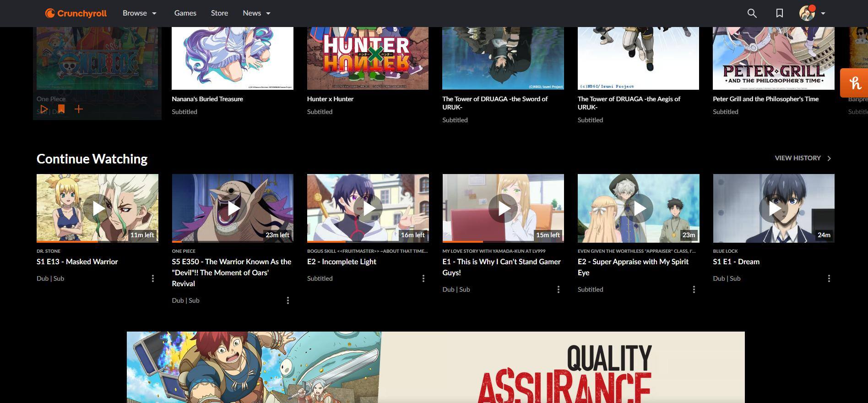
Task: Open the profile avatar account menu
Action: pyautogui.click(x=812, y=13)
